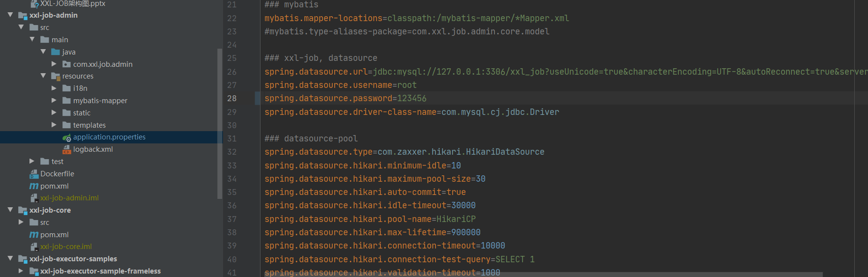The width and height of the screenshot is (868, 277).
Task: Select the Dockerfile entry
Action: 57,174
